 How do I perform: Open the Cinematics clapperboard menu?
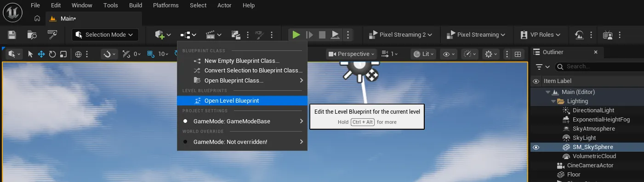click(x=214, y=35)
